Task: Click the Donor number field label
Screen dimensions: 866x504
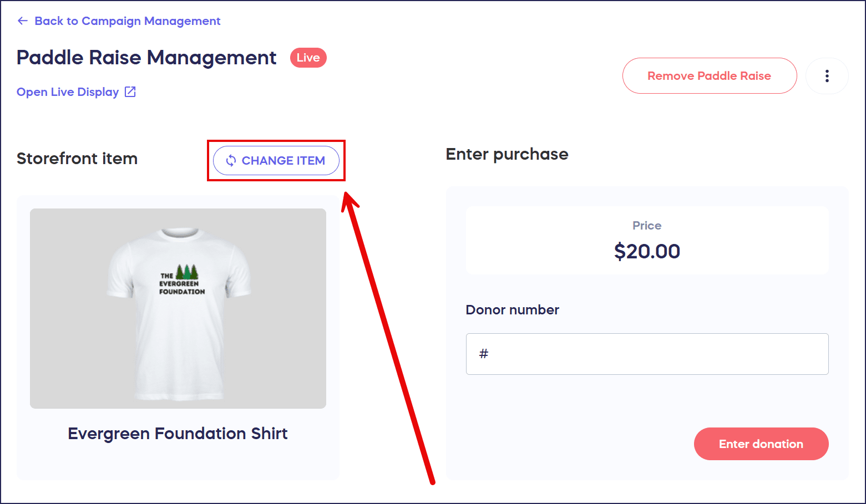Action: pyautogui.click(x=512, y=310)
